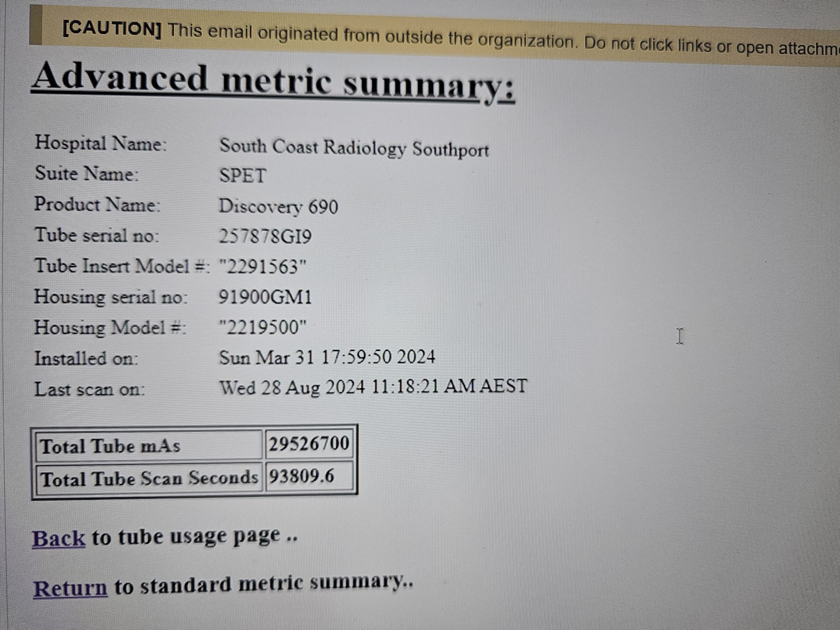
Task: Select housing serial 91900GM1
Action: click(x=265, y=297)
